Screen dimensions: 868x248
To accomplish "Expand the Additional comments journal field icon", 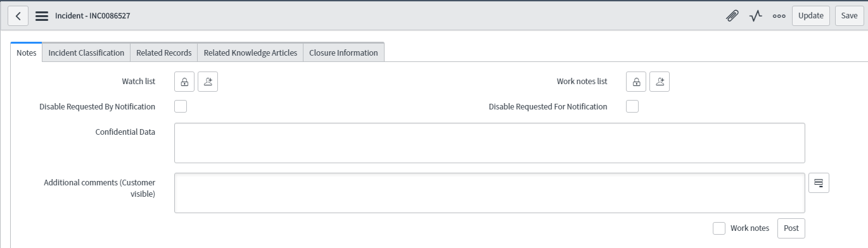I will pyautogui.click(x=819, y=183).
